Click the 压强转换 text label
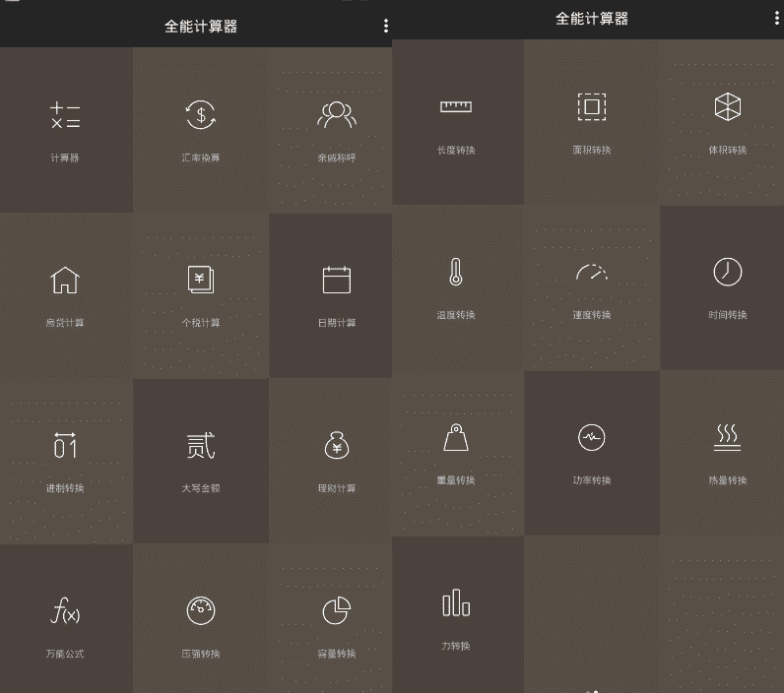 201,654
